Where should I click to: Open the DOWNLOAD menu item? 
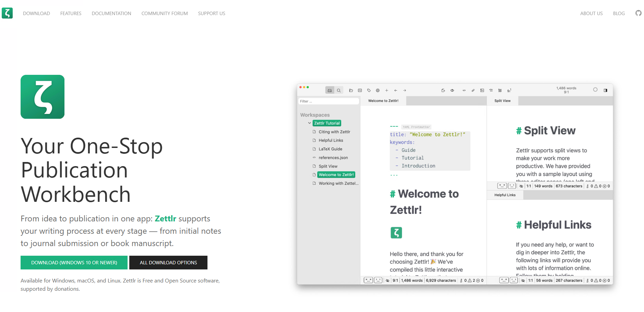36,13
